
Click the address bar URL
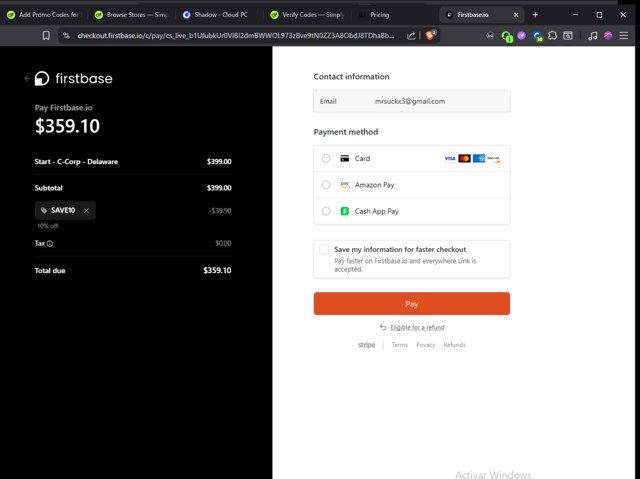point(236,35)
